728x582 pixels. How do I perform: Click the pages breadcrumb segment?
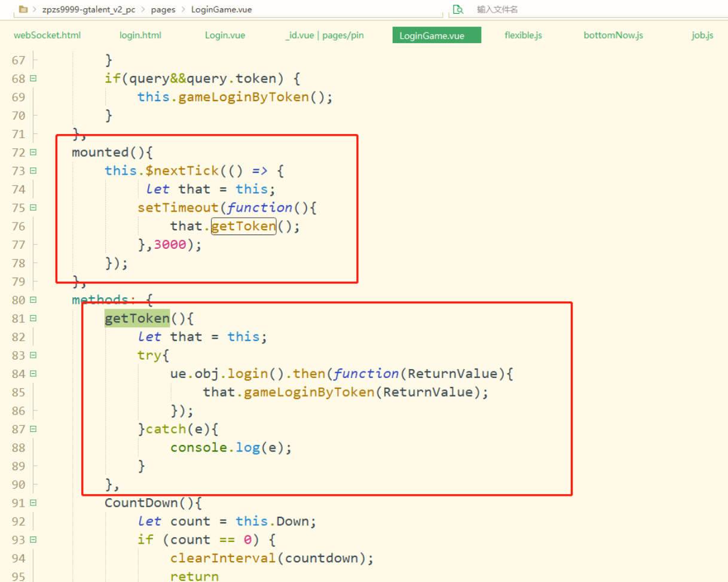(x=163, y=10)
